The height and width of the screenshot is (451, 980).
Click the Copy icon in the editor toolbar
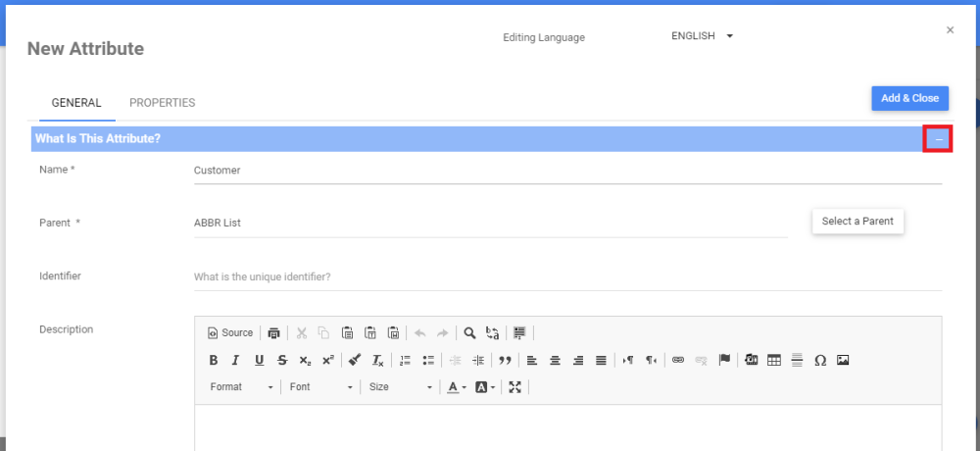323,332
